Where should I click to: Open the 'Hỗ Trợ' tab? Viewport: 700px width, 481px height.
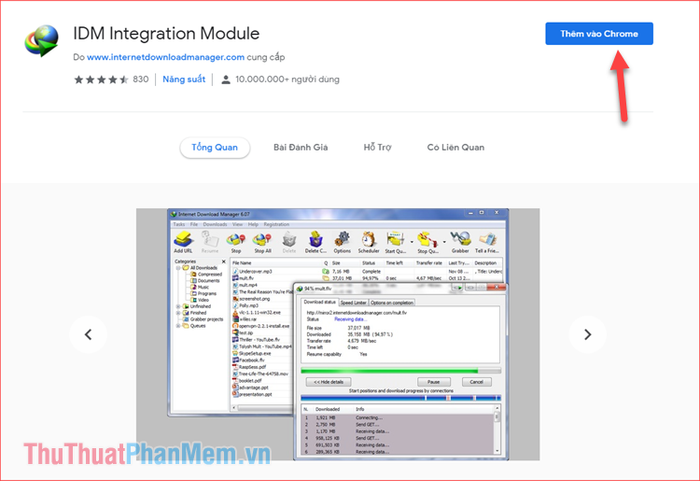377,147
